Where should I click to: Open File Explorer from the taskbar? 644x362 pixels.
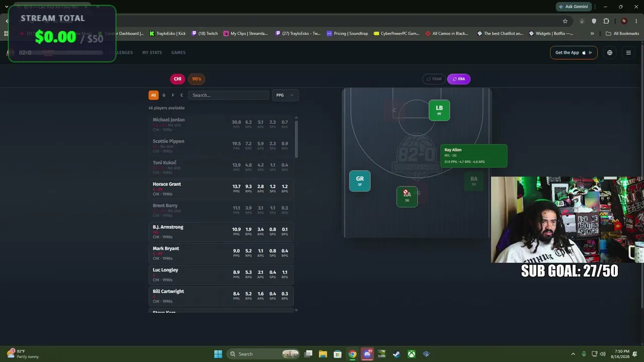(x=323, y=354)
